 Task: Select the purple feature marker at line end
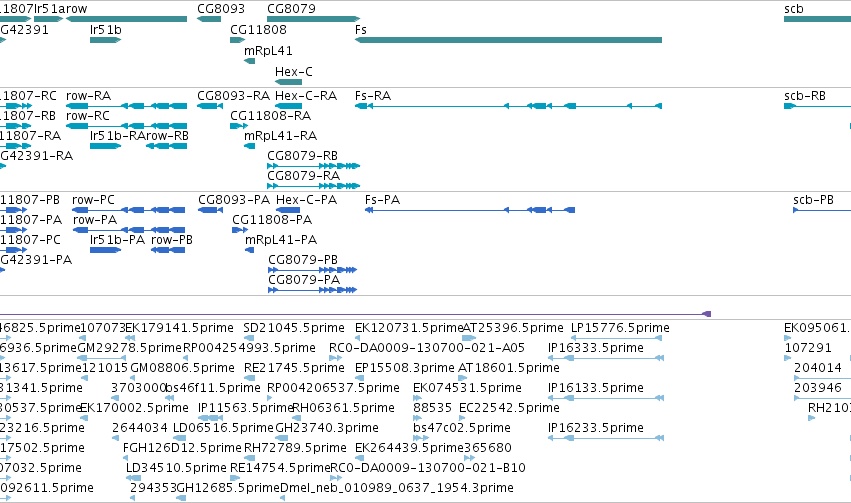pos(707,314)
